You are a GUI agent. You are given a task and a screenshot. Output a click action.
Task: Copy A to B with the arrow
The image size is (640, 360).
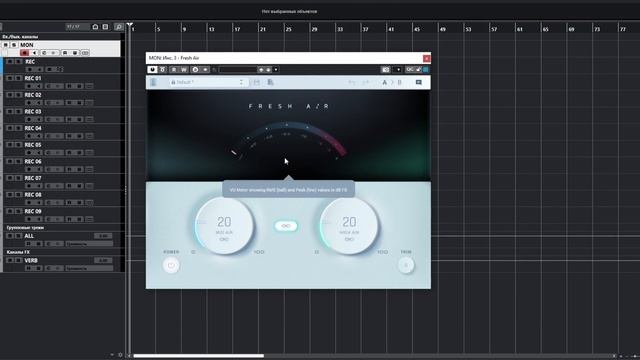(392, 82)
